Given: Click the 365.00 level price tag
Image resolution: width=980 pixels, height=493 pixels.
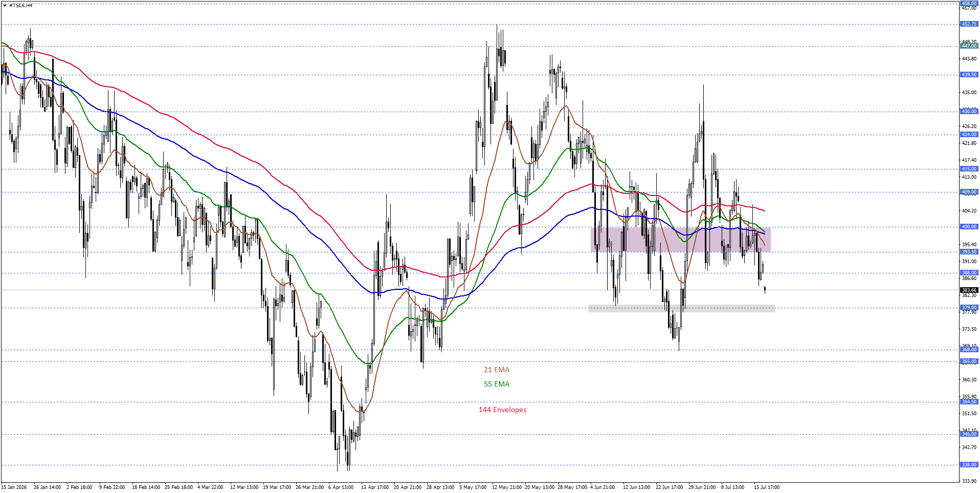Looking at the screenshot, I should coord(969,361).
